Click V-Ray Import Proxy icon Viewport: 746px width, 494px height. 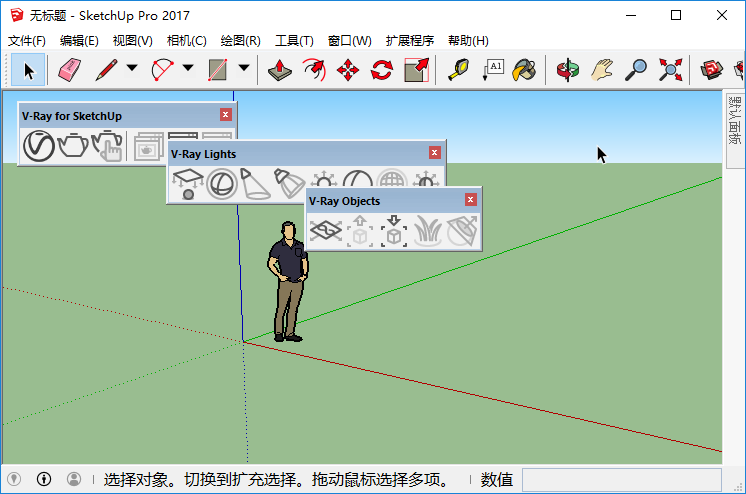click(x=394, y=231)
